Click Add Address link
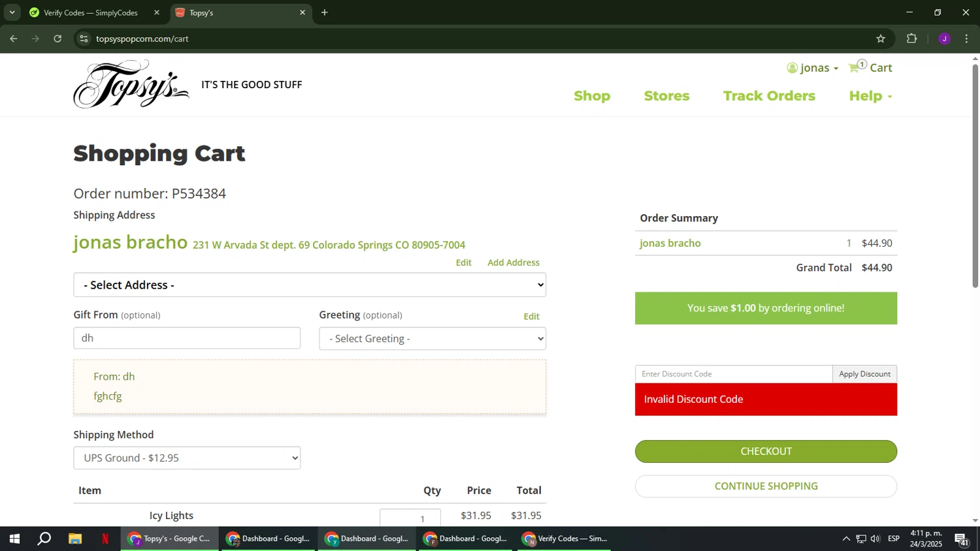Image resolution: width=980 pixels, height=551 pixels. [514, 262]
